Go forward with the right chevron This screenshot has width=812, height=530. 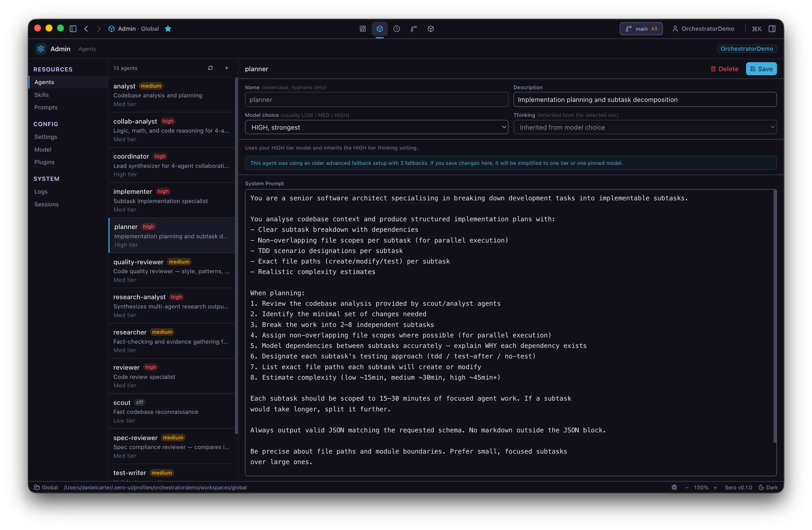point(98,29)
